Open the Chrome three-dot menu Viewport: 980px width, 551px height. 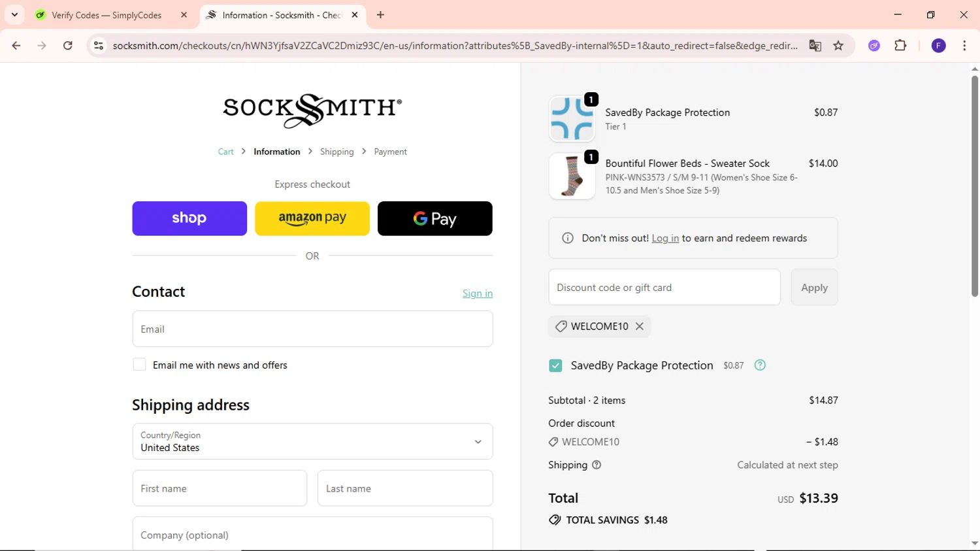click(964, 46)
